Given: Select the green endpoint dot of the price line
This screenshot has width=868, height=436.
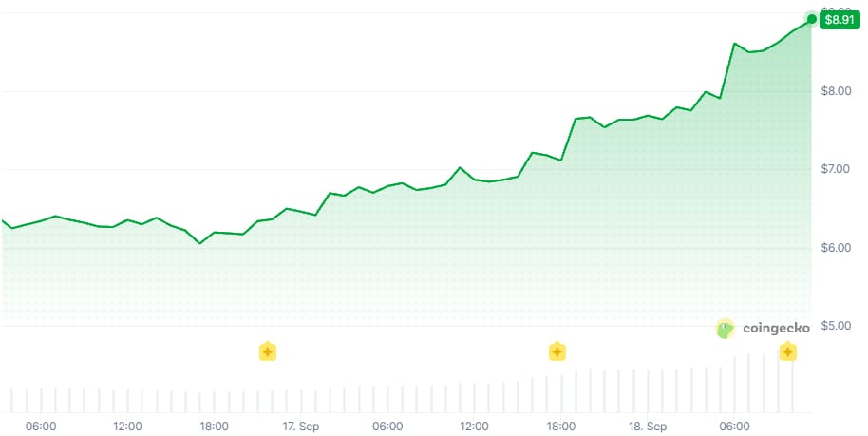Looking at the screenshot, I should [812, 19].
